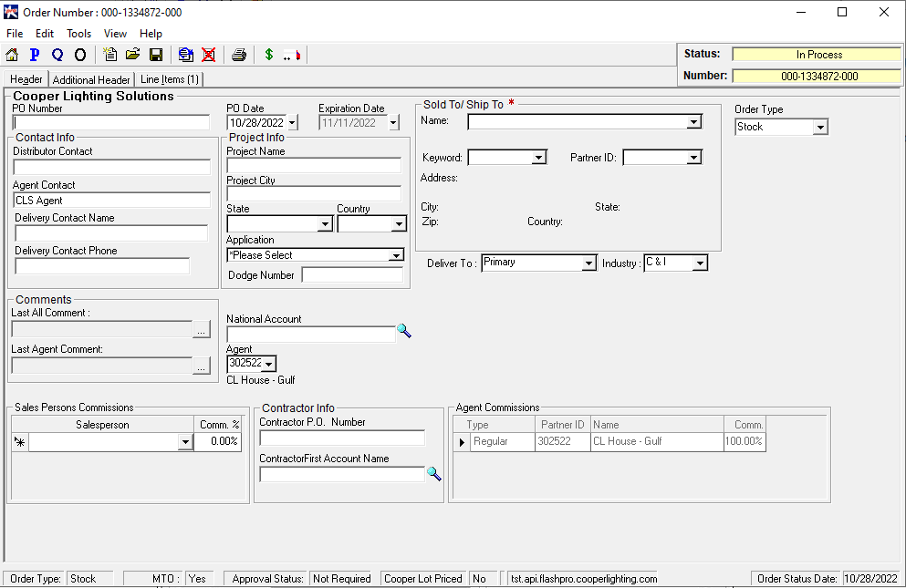The height and width of the screenshot is (588, 906).
Task: Select the Regular row arrow in Agent Commissions
Action: coord(462,442)
